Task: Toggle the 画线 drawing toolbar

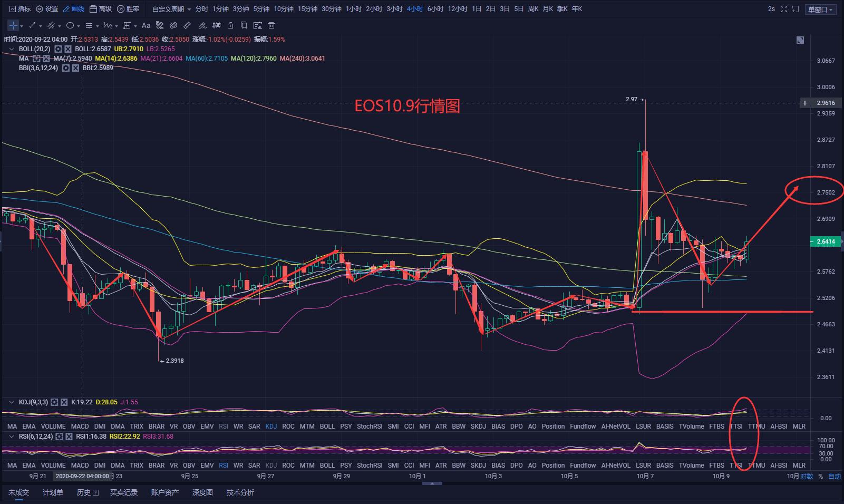Action: (74, 9)
